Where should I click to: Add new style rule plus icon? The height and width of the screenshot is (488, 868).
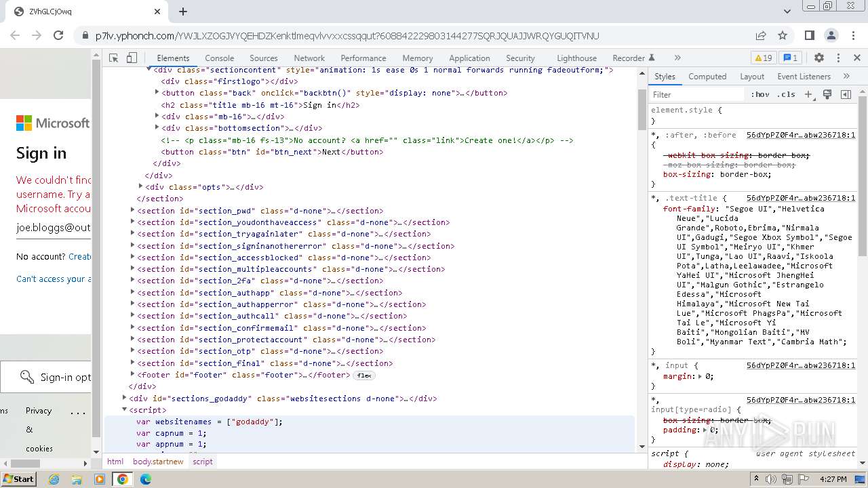[x=808, y=95]
